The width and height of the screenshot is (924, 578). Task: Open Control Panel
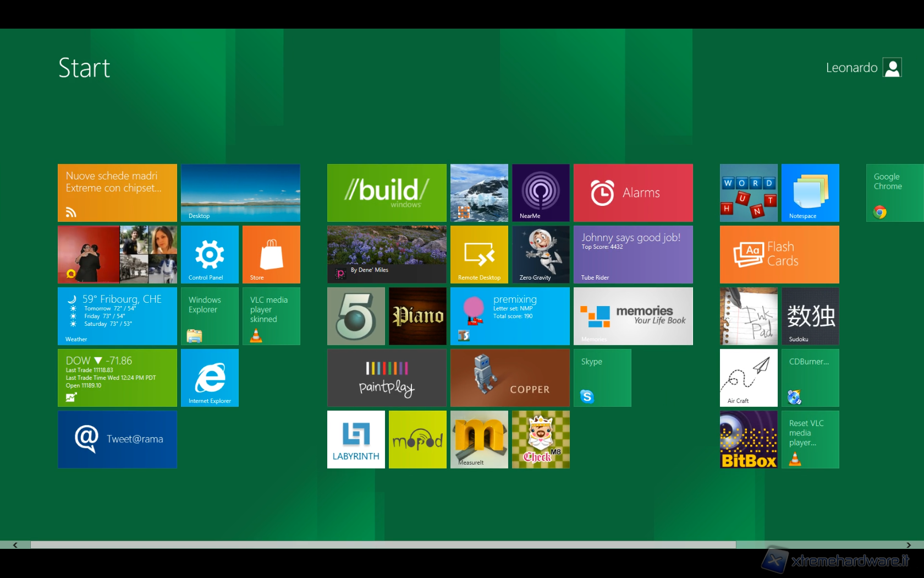click(x=209, y=254)
